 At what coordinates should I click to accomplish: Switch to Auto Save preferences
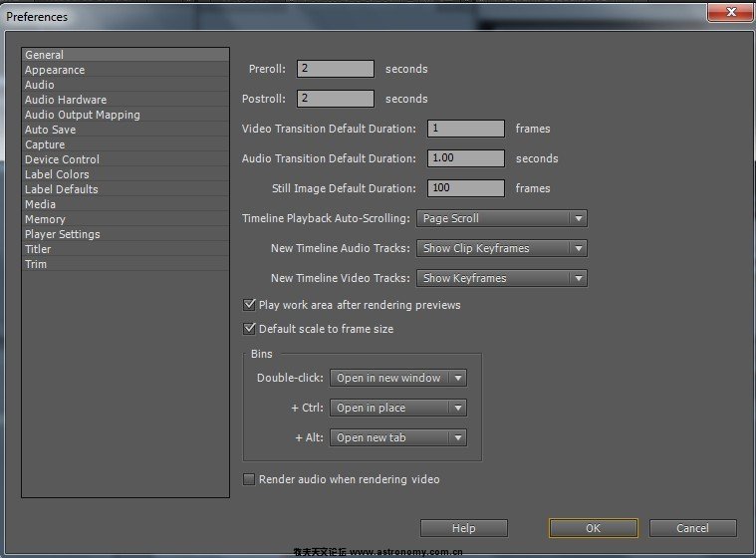(x=50, y=130)
